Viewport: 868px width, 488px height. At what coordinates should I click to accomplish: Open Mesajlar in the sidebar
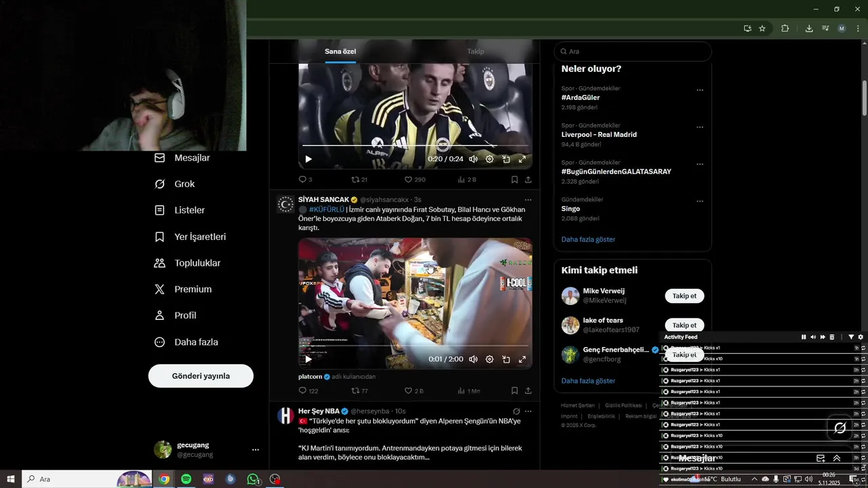click(182, 158)
